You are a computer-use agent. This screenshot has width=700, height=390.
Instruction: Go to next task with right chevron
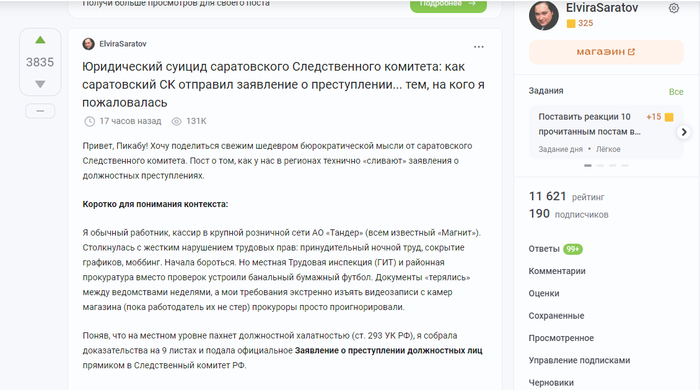coord(683,132)
